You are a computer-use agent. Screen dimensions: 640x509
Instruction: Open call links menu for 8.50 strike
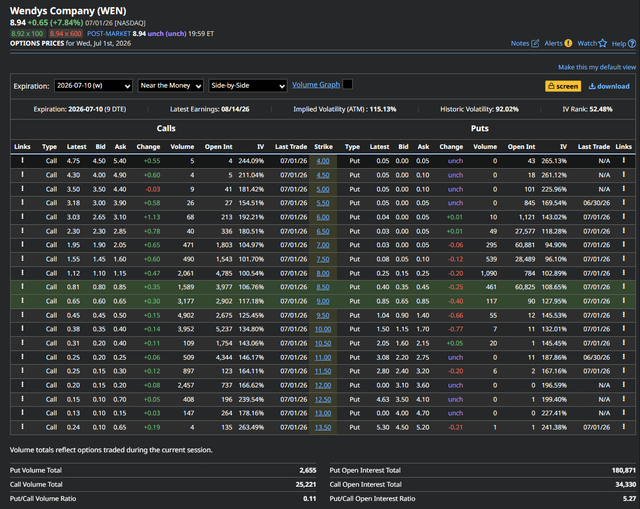coord(22,287)
